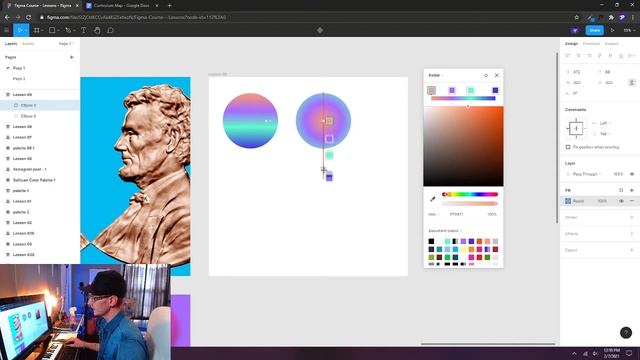Select the Frame tool

coord(37,30)
